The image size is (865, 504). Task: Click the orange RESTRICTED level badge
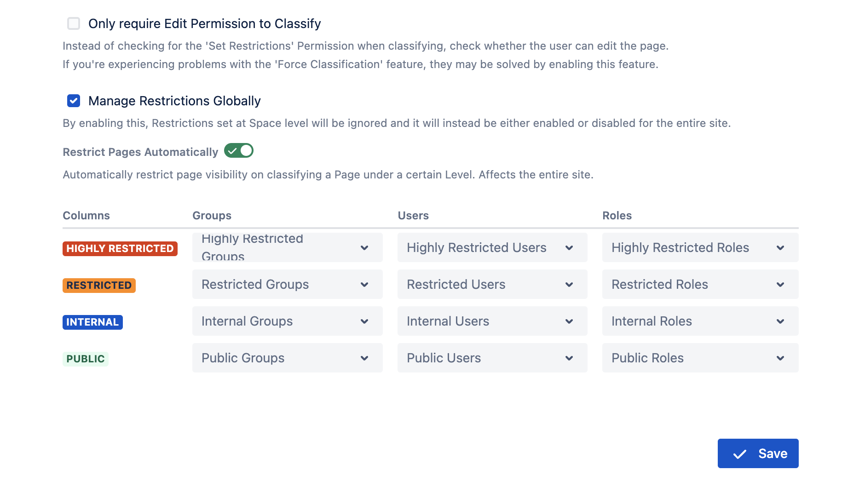tap(99, 285)
